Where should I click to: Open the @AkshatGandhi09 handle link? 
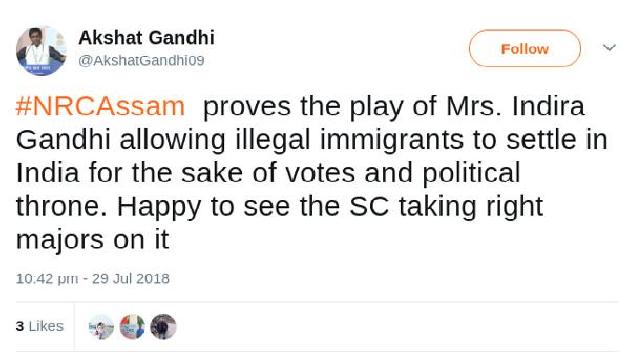pos(141,61)
